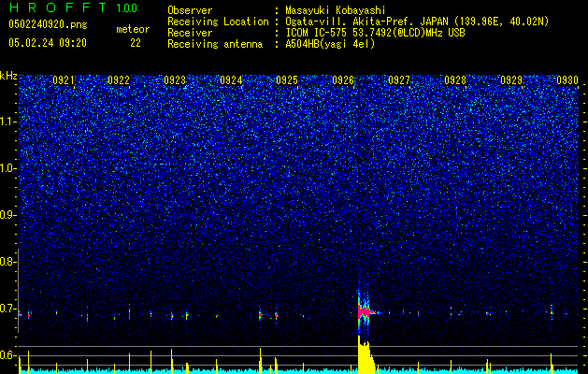This screenshot has height=374, width=588.
Task: Click the Receiving Location label
Action: coord(218,22)
